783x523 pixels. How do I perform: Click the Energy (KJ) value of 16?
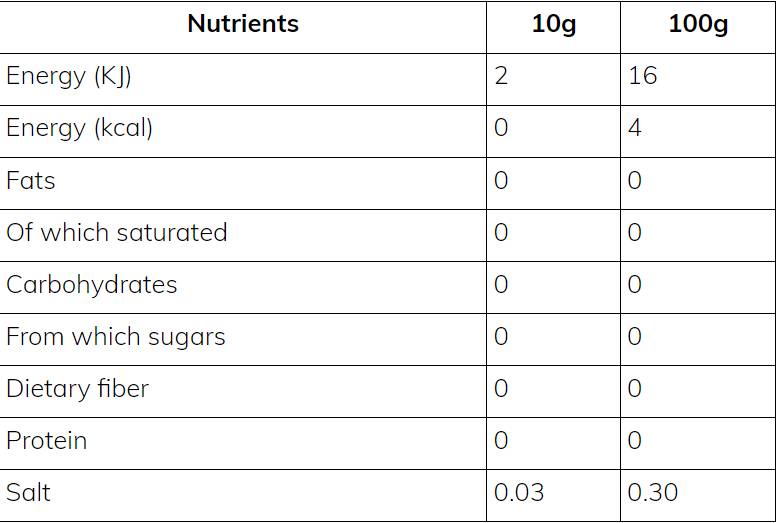click(x=643, y=76)
